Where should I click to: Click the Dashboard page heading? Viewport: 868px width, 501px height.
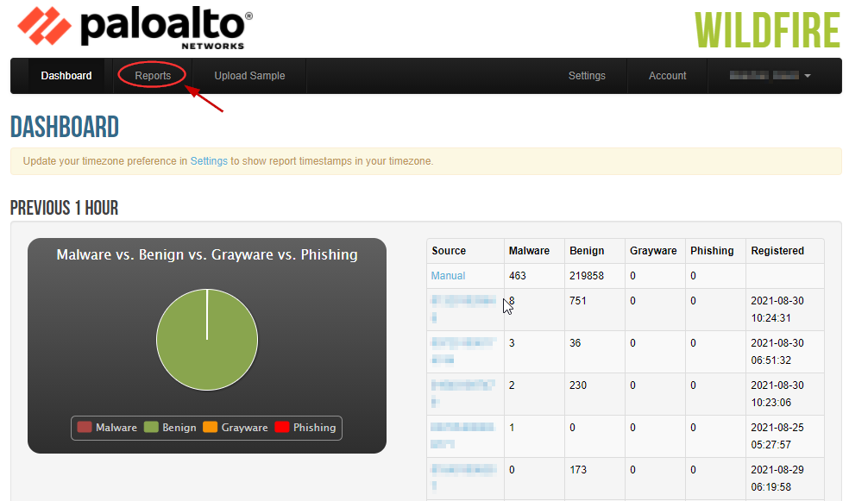click(65, 127)
